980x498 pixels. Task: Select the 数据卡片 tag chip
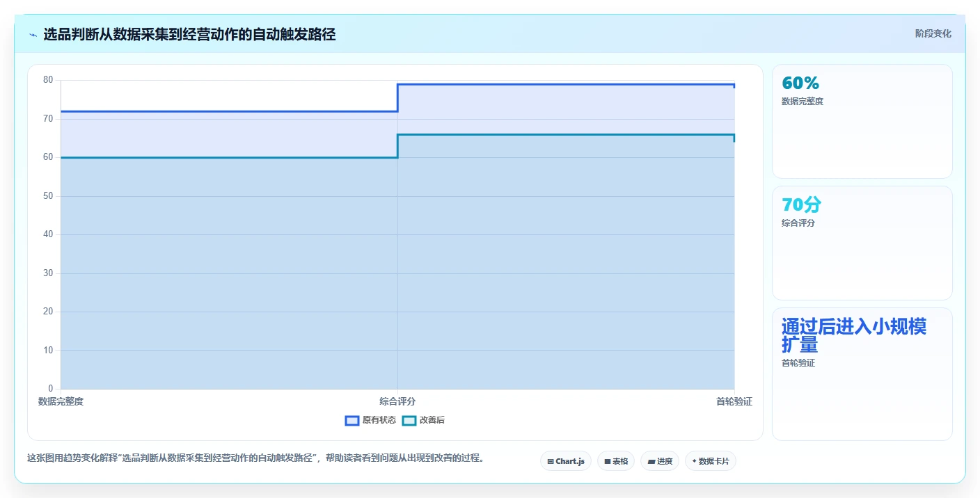[x=711, y=461]
